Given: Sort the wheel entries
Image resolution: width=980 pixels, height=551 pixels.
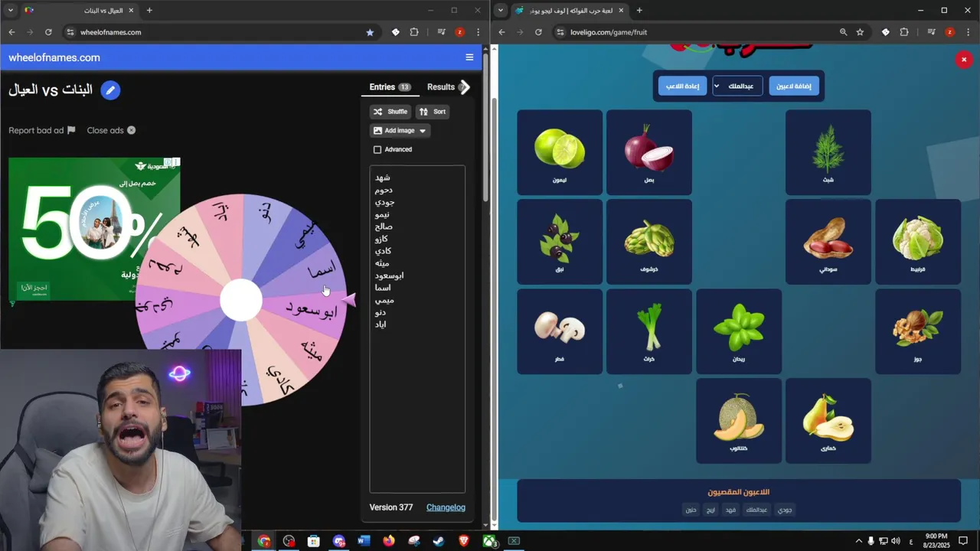Looking at the screenshot, I should [x=433, y=112].
